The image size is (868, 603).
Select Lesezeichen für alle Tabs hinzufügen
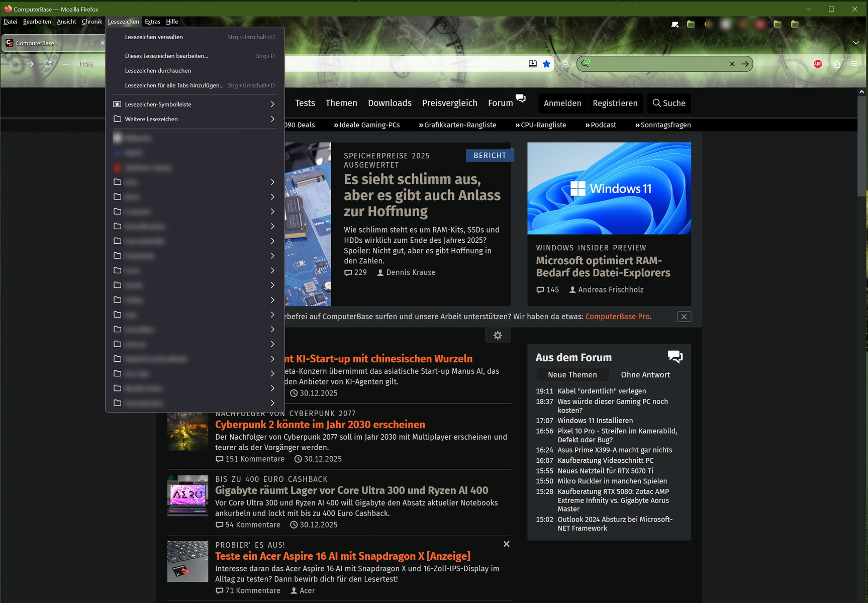click(x=195, y=85)
